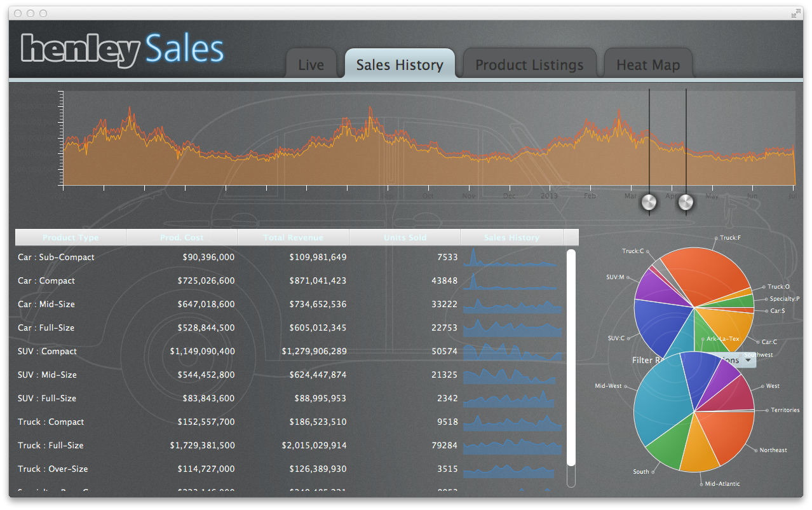812x510 pixels.
Task: Click the window fullscreen arrows icon
Action: point(795,13)
